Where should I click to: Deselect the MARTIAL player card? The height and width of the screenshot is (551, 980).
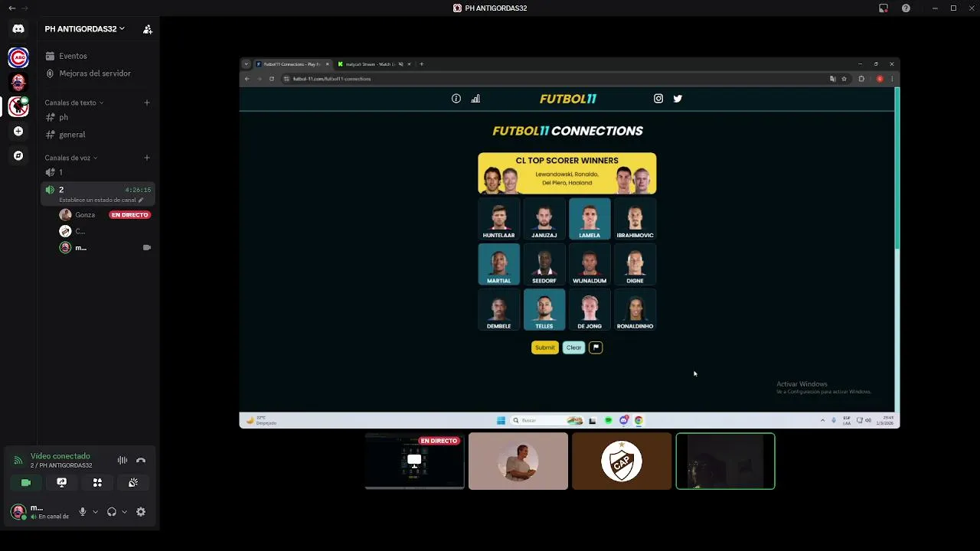point(498,264)
